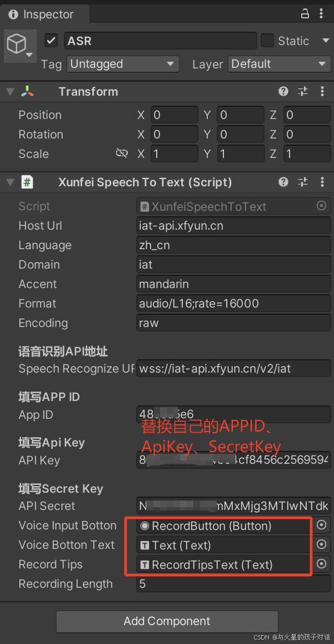Image resolution: width=334 pixels, height=644 pixels.
Task: Collapse the Xunfei Speech To Text foldout
Action: tap(10, 182)
